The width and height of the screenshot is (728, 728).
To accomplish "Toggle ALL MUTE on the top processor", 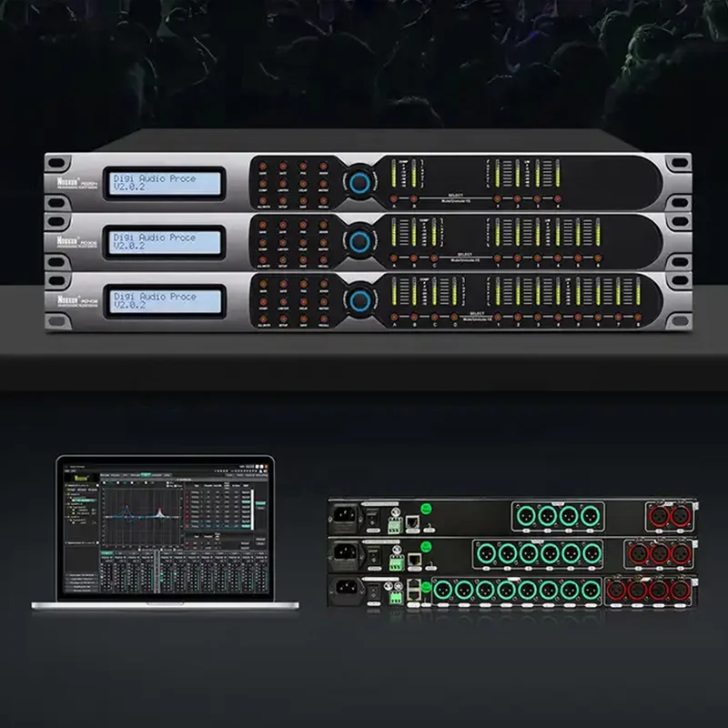I will pos(262,200).
